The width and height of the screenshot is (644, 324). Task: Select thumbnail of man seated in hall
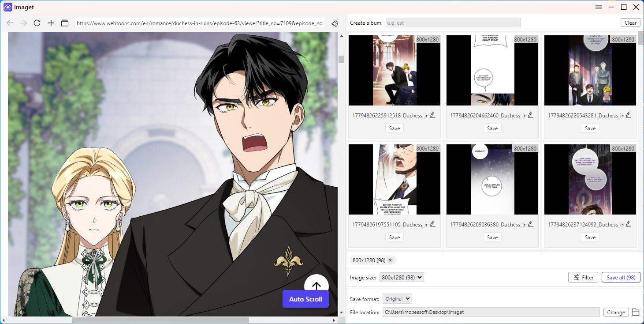tap(395, 70)
